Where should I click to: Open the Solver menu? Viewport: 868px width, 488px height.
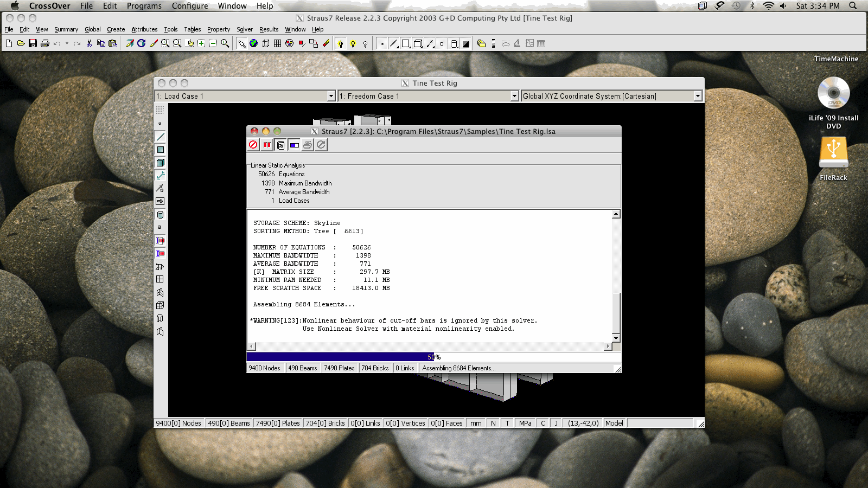[245, 29]
